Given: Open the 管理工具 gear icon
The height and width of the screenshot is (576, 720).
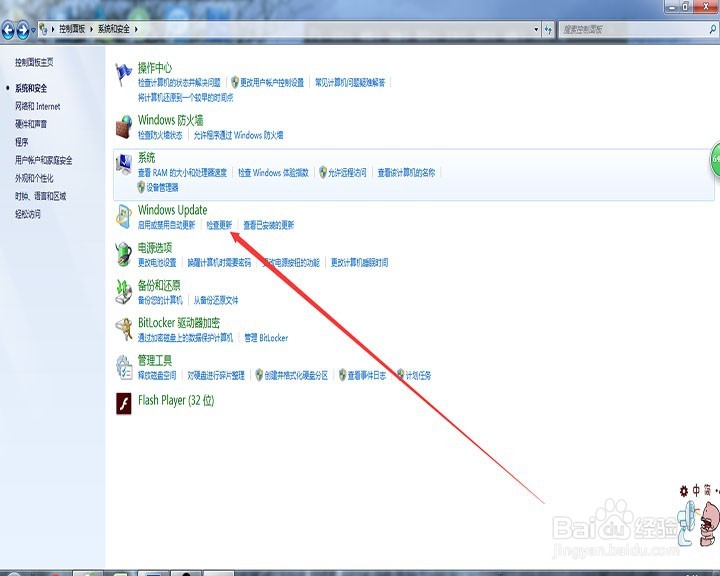Looking at the screenshot, I should [124, 367].
